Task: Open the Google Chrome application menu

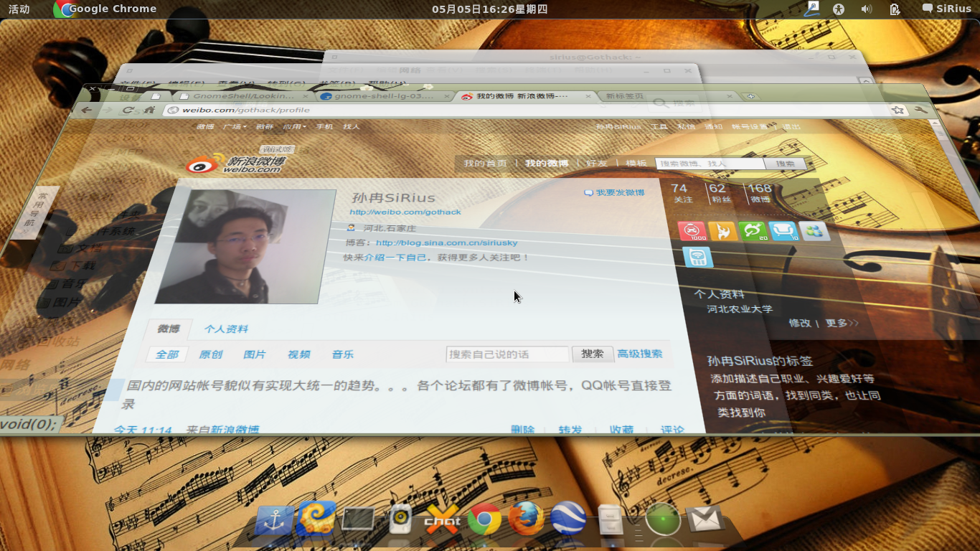Action: click(x=105, y=9)
